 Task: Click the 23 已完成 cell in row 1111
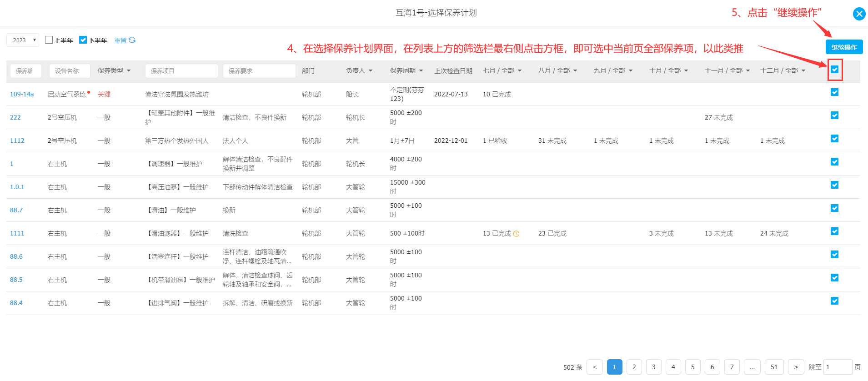(552, 233)
